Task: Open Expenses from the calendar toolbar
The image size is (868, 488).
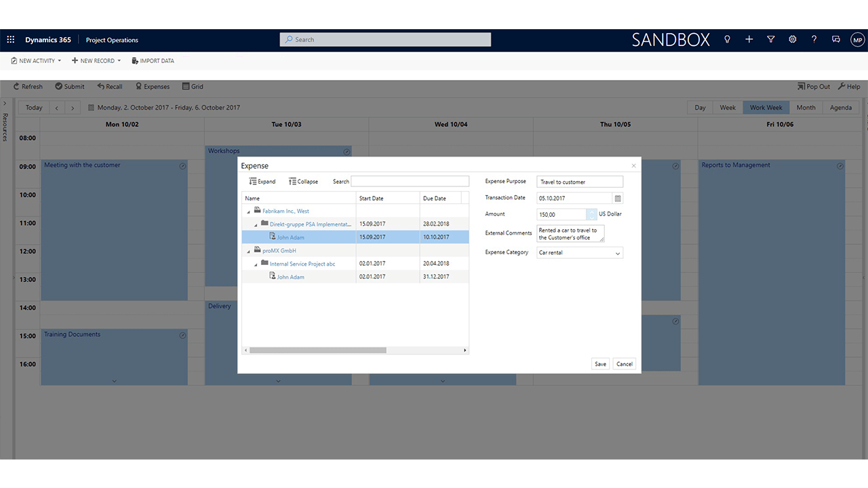Action: pyautogui.click(x=153, y=87)
